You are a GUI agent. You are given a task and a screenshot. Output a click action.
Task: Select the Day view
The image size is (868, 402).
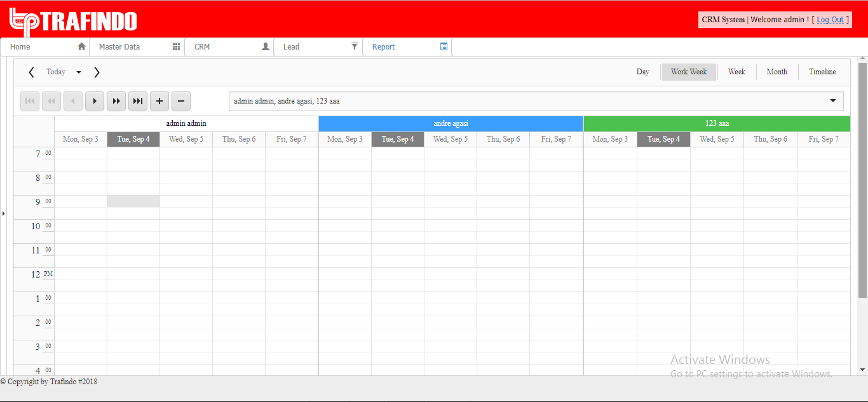tap(642, 72)
